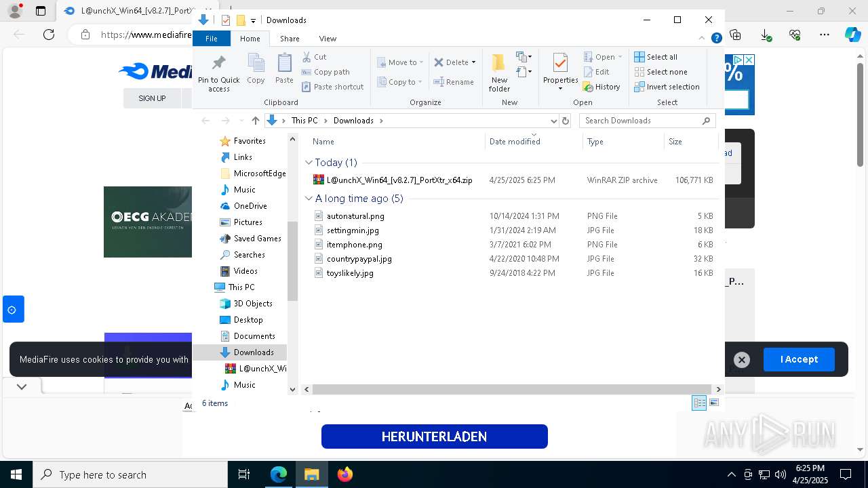
Task: Open the Open button dropdown arrow
Action: pyautogui.click(x=620, y=57)
